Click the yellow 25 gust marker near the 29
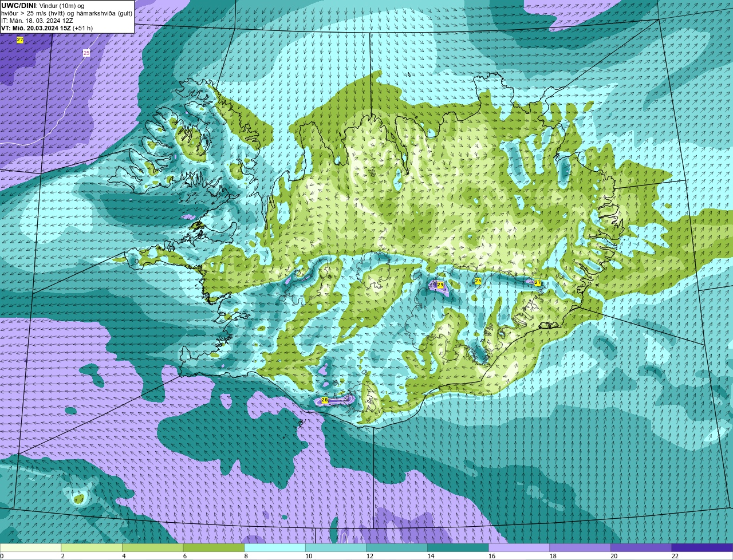Image resolution: width=733 pixels, height=560 pixels. click(x=478, y=281)
